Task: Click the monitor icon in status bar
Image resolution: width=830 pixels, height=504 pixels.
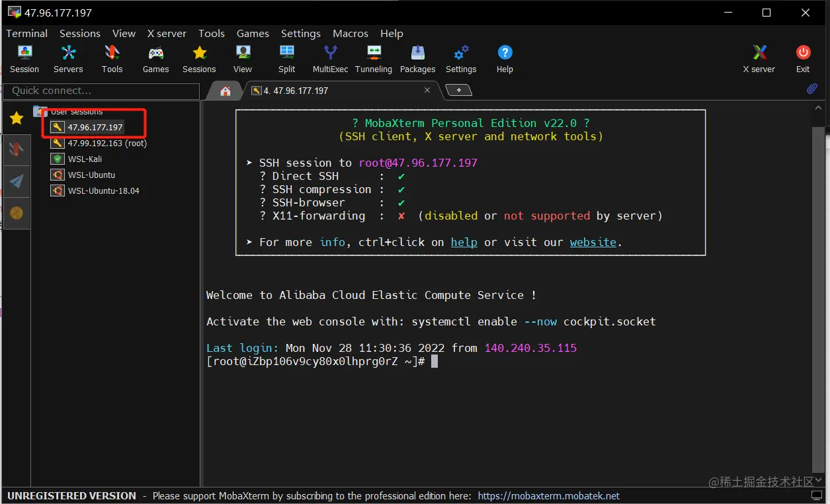Action: click(817, 495)
